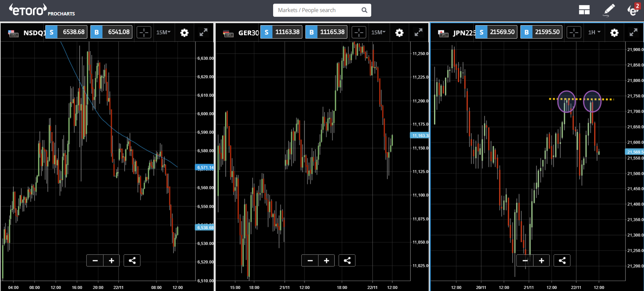Screen dimensions: 644x291
Task: Select the yellow dotted resistance line on JPN225
Action: pyautogui.click(x=581, y=99)
